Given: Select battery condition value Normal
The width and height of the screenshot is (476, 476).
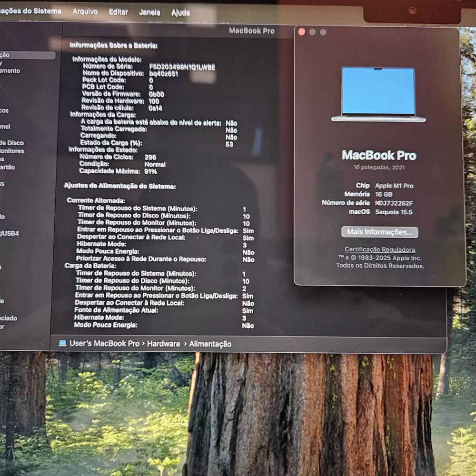Looking at the screenshot, I should coord(155,165).
